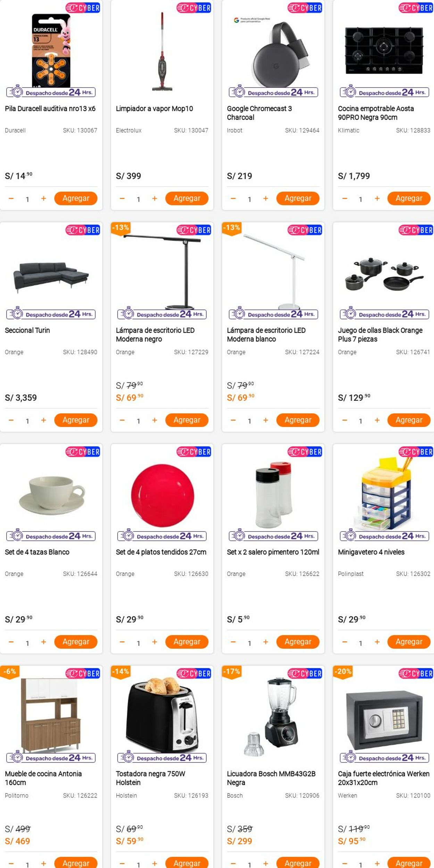Click minus icon for Cocina empotrable Aosta
Image resolution: width=434 pixels, height=868 pixels.
tap(344, 198)
